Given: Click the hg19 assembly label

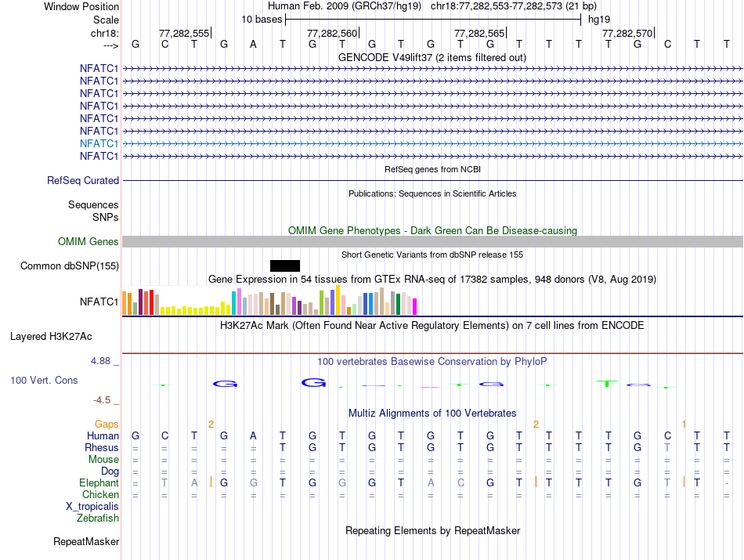Looking at the screenshot, I should [599, 20].
